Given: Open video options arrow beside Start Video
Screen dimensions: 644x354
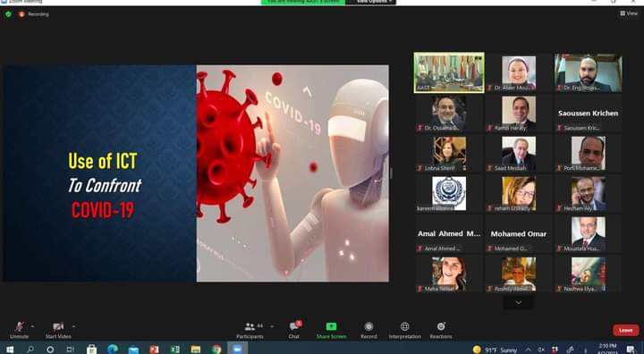Looking at the screenshot, I should click(74, 326).
